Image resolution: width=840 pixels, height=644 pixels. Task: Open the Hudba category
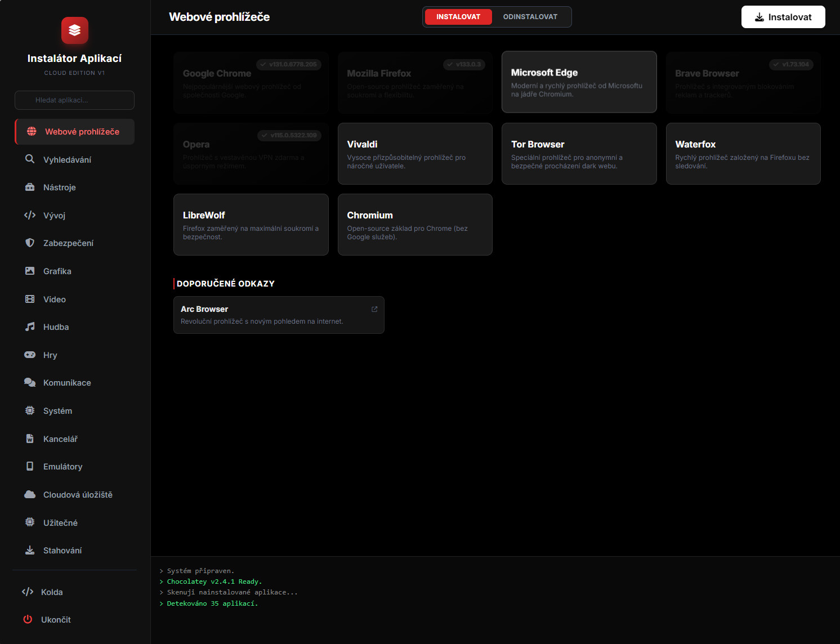pyautogui.click(x=74, y=327)
